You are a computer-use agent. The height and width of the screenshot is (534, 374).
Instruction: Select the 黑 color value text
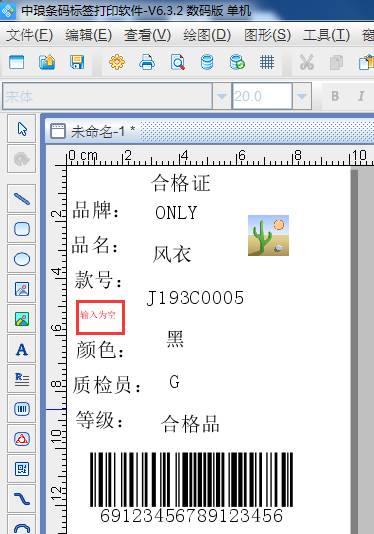[x=175, y=339]
